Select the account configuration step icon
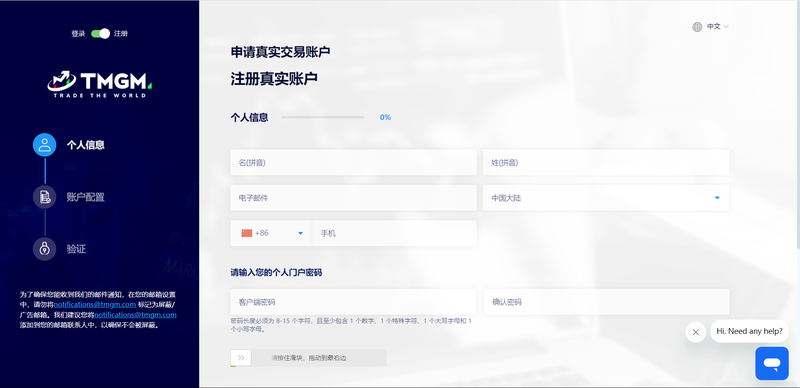Image resolution: width=800 pixels, height=388 pixels. coord(45,197)
